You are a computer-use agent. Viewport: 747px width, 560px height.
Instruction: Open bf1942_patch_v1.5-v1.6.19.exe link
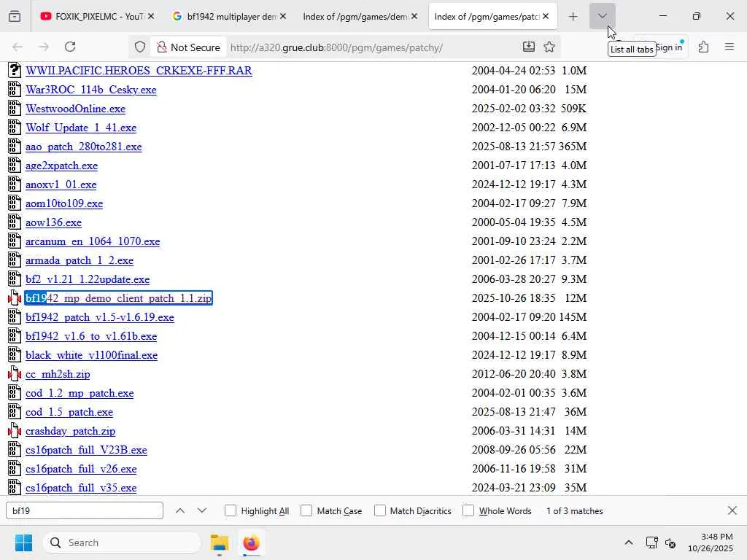pos(99,318)
